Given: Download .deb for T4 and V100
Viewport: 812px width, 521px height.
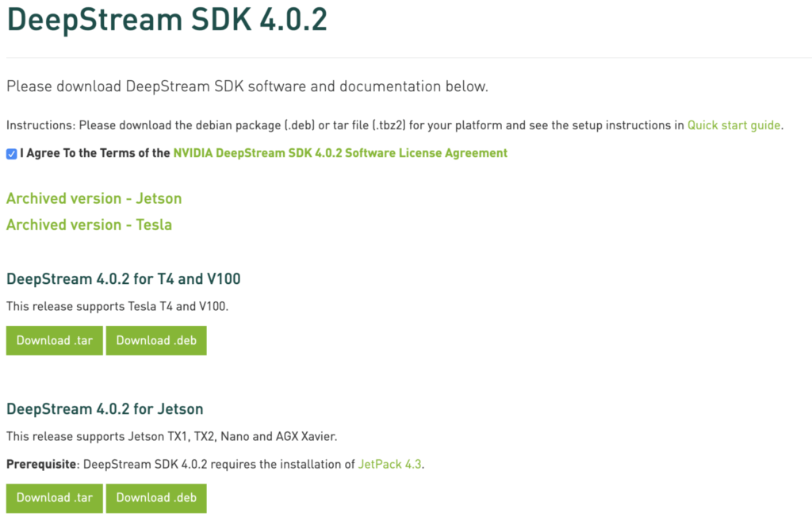Looking at the screenshot, I should coord(156,340).
